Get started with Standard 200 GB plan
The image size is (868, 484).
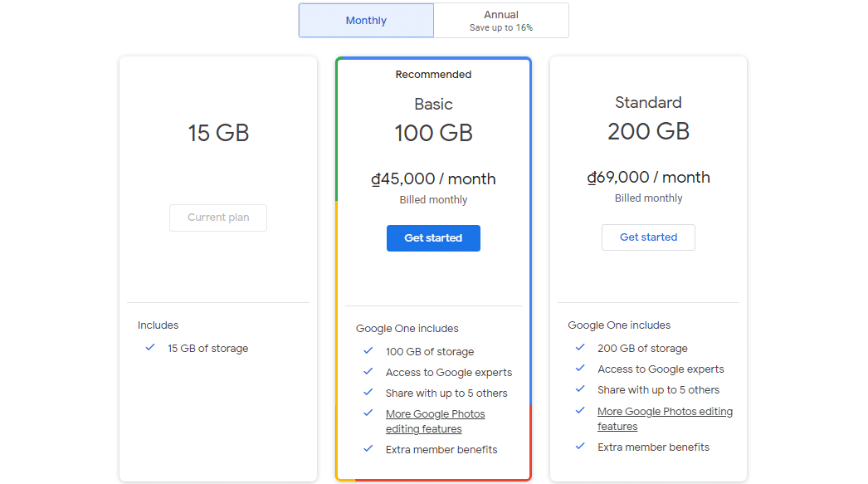coord(648,237)
